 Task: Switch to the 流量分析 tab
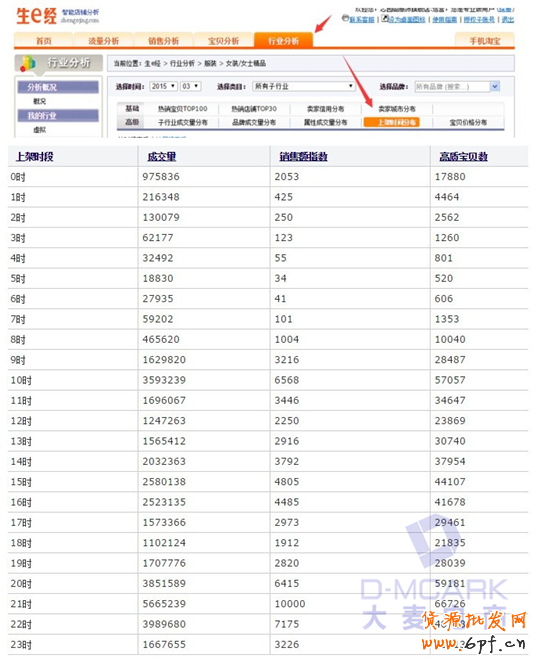click(x=103, y=41)
